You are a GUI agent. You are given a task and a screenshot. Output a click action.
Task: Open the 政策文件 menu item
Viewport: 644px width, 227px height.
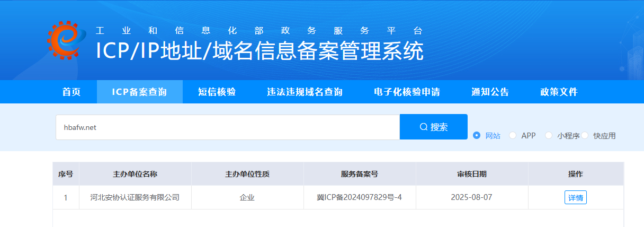click(559, 92)
